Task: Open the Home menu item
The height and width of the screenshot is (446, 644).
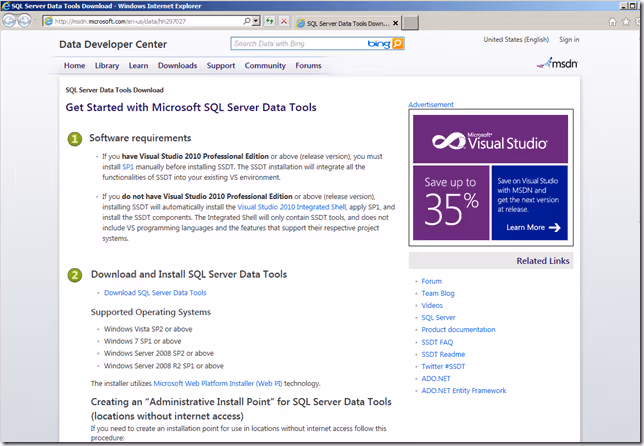Action: (74, 65)
